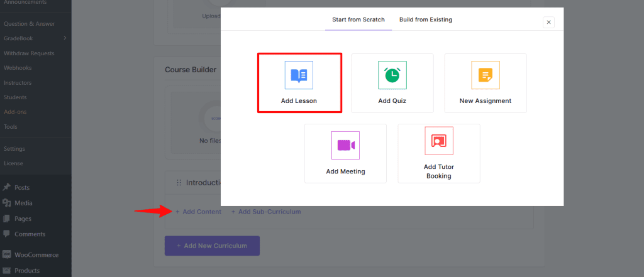Click the Media icon in the sidebar
Image resolution: width=644 pixels, height=277 pixels.
tap(7, 203)
